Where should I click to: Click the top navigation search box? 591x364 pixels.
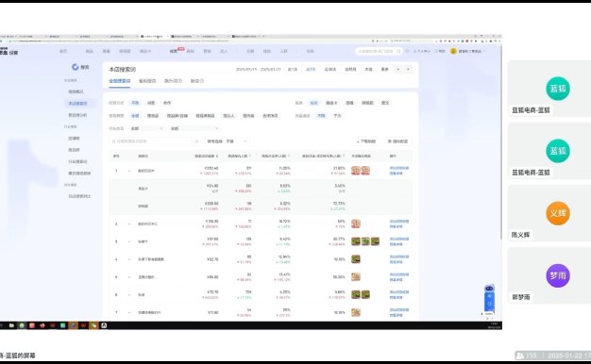tap(379, 51)
